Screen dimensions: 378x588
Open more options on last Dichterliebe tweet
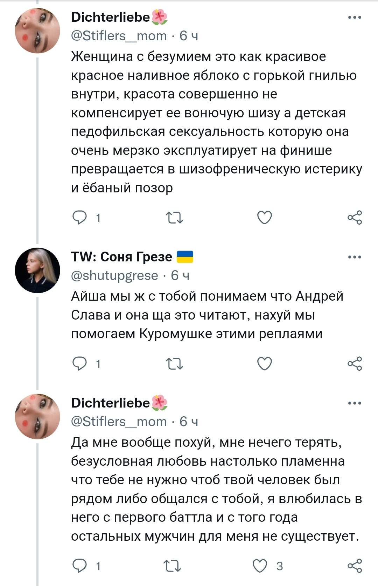[355, 403]
